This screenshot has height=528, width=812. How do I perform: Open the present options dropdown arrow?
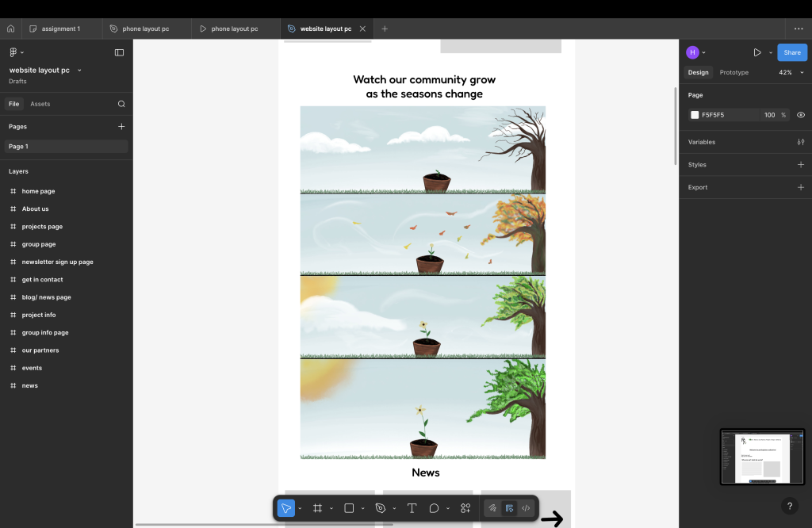[771, 52]
